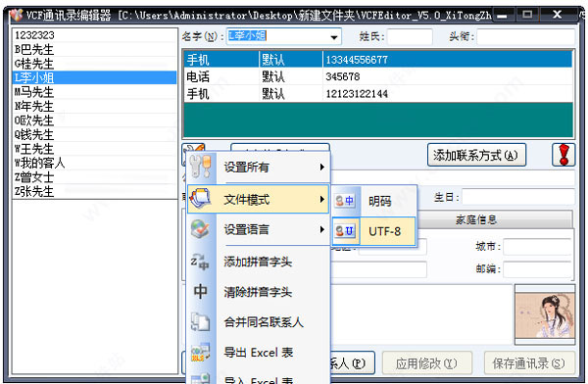588x384 pixels.
Task: Click the XLS icon for 导出 Excel 表
Action: pyautogui.click(x=200, y=352)
